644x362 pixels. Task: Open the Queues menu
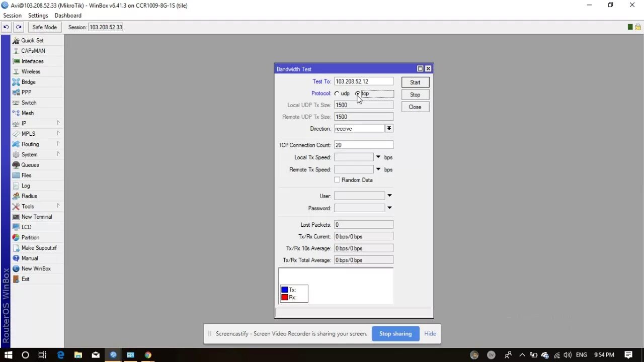tap(30, 165)
